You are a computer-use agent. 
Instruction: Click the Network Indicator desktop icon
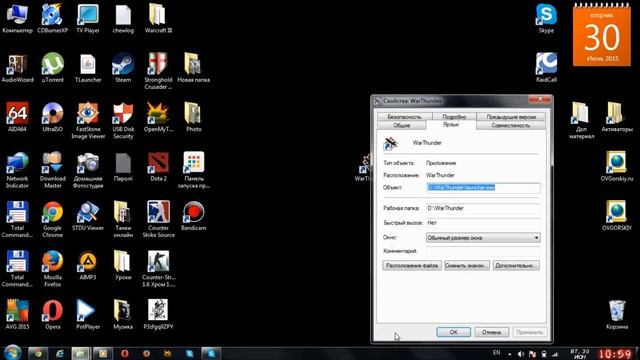17,170
